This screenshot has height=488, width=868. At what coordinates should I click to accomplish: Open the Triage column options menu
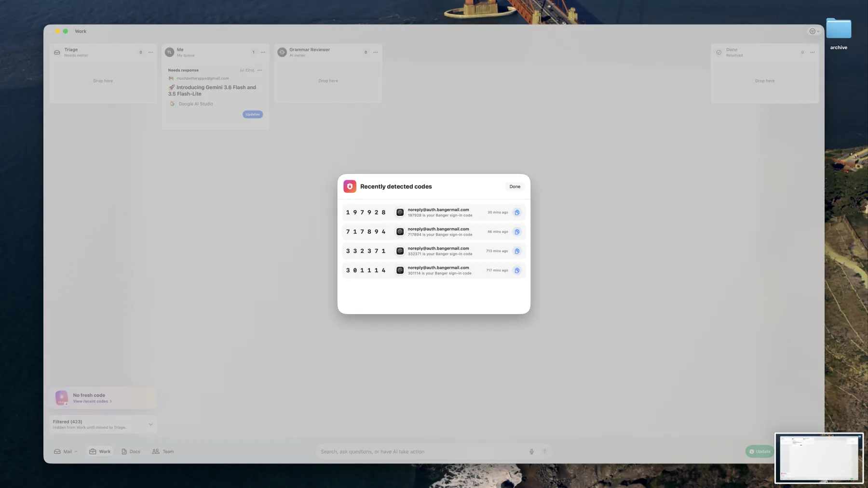click(x=150, y=52)
